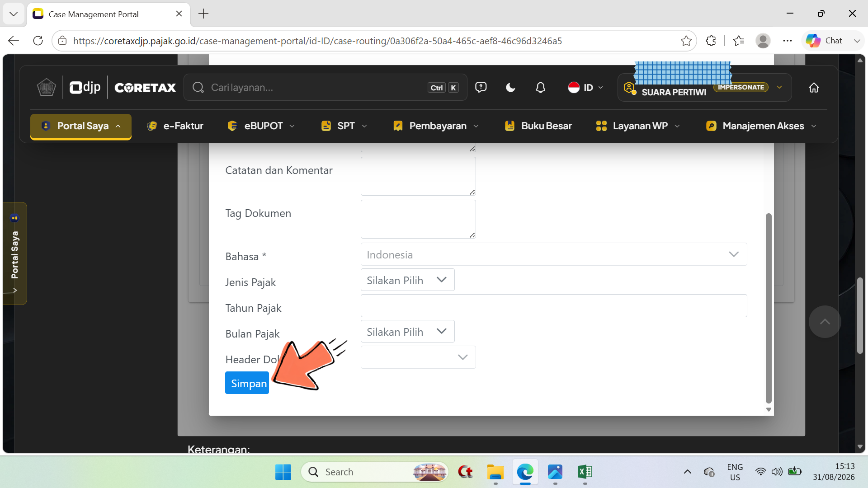The width and height of the screenshot is (868, 488).
Task: Focus the Tahun Pajak input field
Action: click(x=553, y=306)
